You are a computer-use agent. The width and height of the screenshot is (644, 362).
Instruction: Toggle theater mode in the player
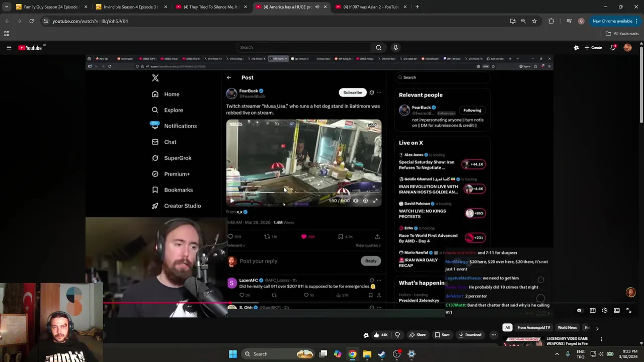point(617,311)
